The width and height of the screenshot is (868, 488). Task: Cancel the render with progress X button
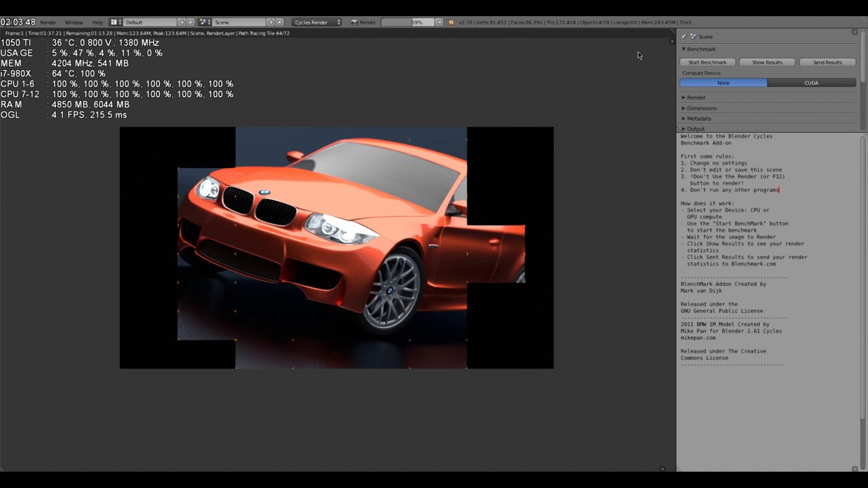coord(439,22)
